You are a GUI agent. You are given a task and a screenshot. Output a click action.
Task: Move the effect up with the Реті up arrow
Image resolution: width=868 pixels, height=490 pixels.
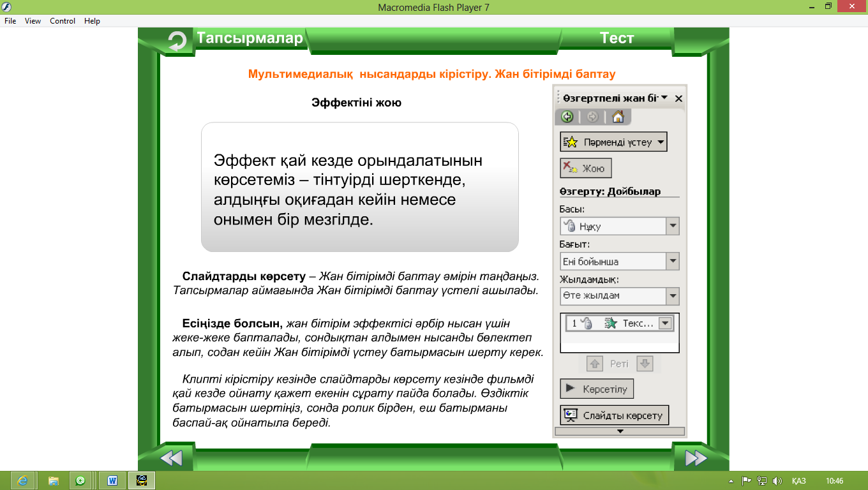(x=595, y=364)
